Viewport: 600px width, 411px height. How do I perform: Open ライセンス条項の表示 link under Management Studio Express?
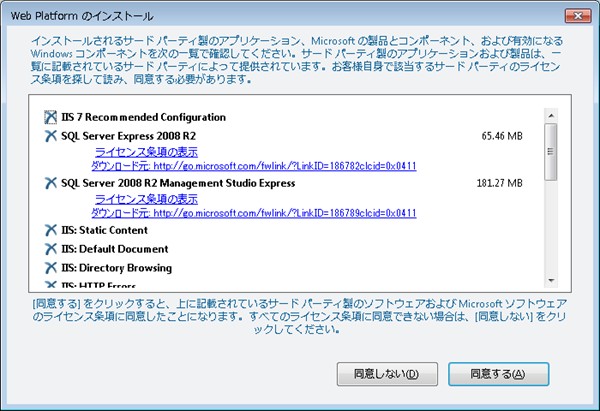point(147,199)
